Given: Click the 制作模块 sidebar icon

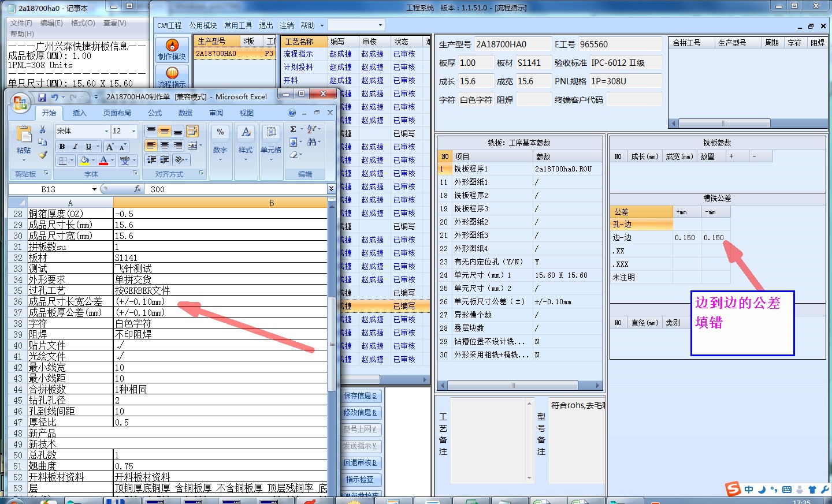Looking at the screenshot, I should point(172,50).
